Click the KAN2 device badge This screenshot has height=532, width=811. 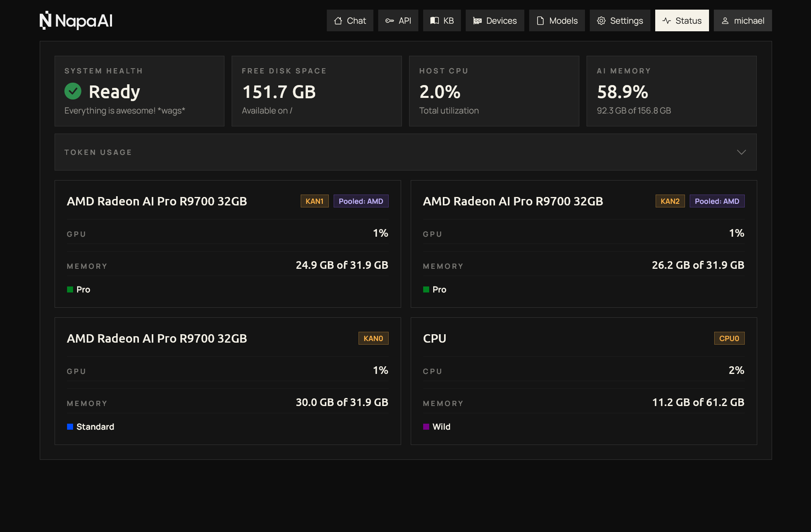pyautogui.click(x=670, y=201)
